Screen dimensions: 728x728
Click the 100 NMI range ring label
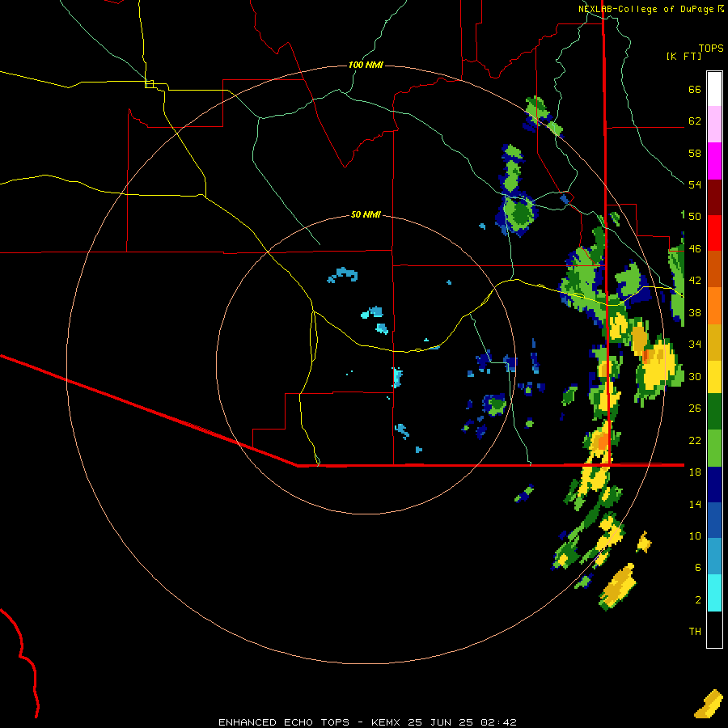point(366,65)
